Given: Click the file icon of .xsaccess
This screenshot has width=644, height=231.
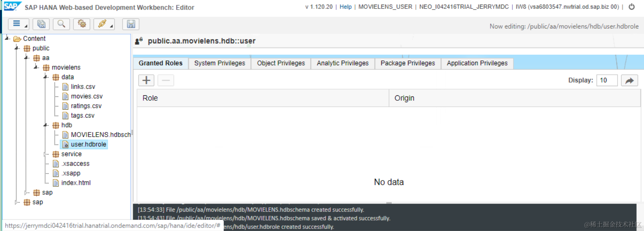Looking at the screenshot, I should click(x=56, y=164).
